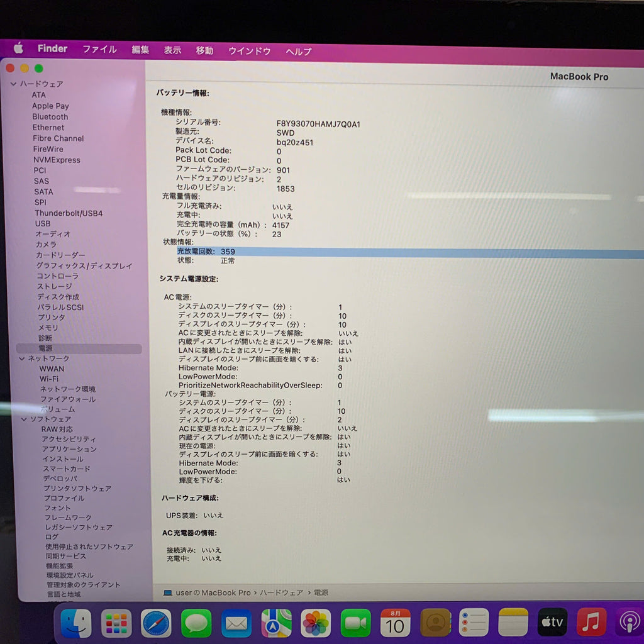Screen dimensions: 644x644
Task: Maximize window with green button
Action: (38, 68)
